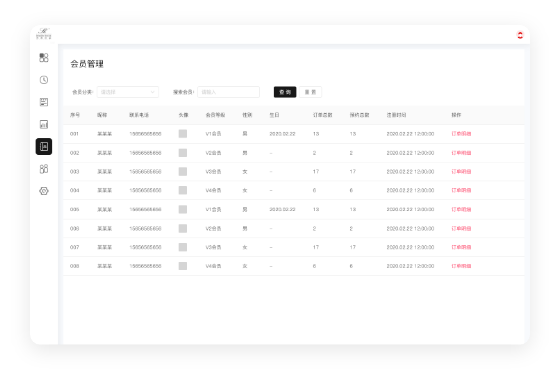Viewport: 560px width, 380px height.
Task: Click avatar thumbnail in row 006
Action: point(183,229)
